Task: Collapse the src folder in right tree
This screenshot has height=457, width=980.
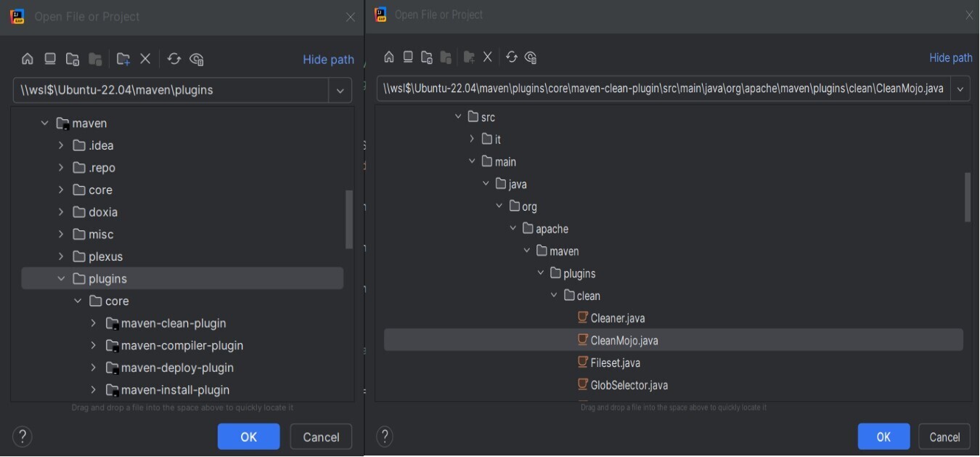Action: (458, 117)
